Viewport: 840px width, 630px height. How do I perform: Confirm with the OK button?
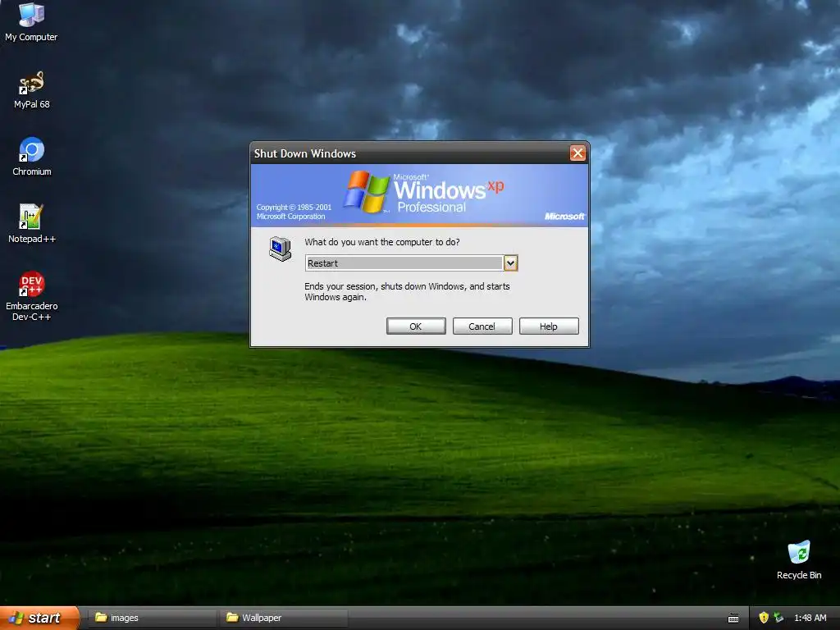(416, 326)
